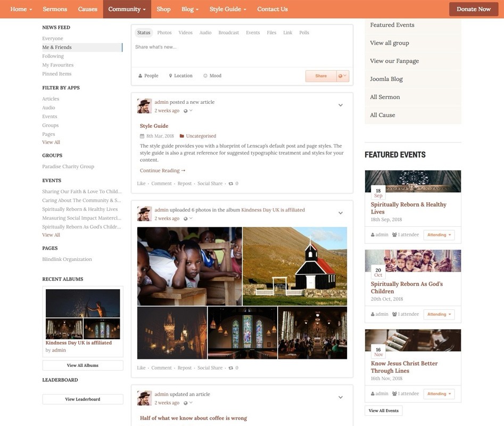Click the People icon in status composer
The height and width of the screenshot is (426, 504).
coord(140,76)
